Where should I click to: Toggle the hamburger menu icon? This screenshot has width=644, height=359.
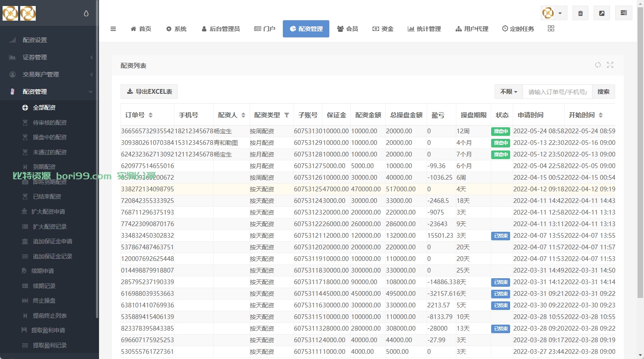coord(113,29)
